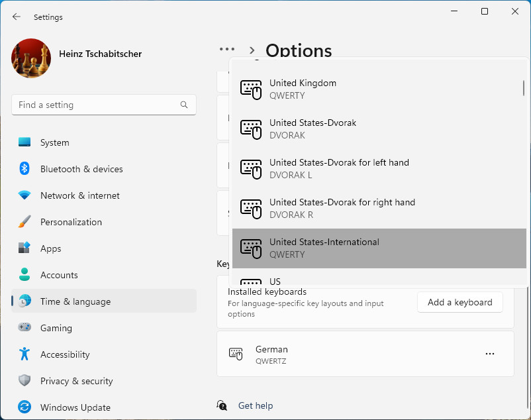The width and height of the screenshot is (531, 420).
Task: Open the Get help link
Action: coord(256,405)
